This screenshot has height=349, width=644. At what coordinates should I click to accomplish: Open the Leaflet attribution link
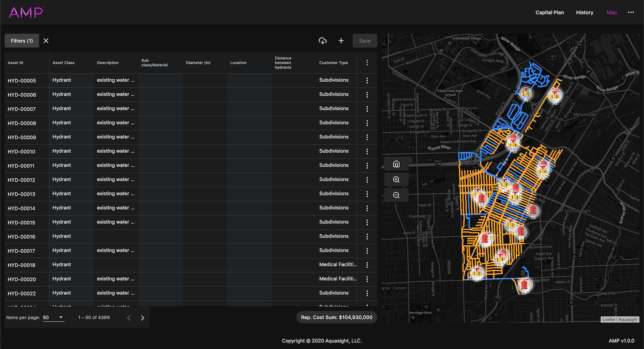609,320
